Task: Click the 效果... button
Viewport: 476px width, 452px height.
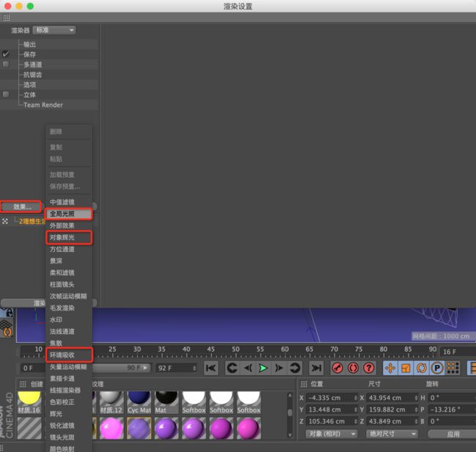Action: [21, 207]
